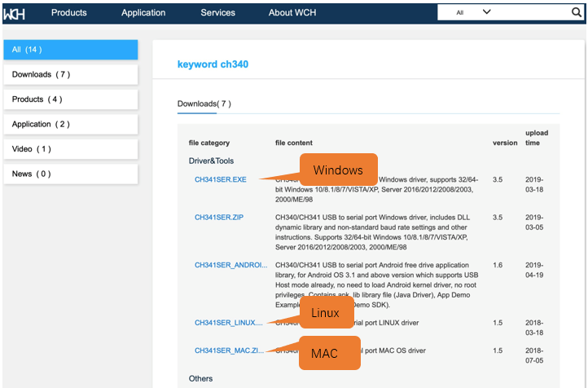Click upload date 2019-04-19

coord(534,270)
